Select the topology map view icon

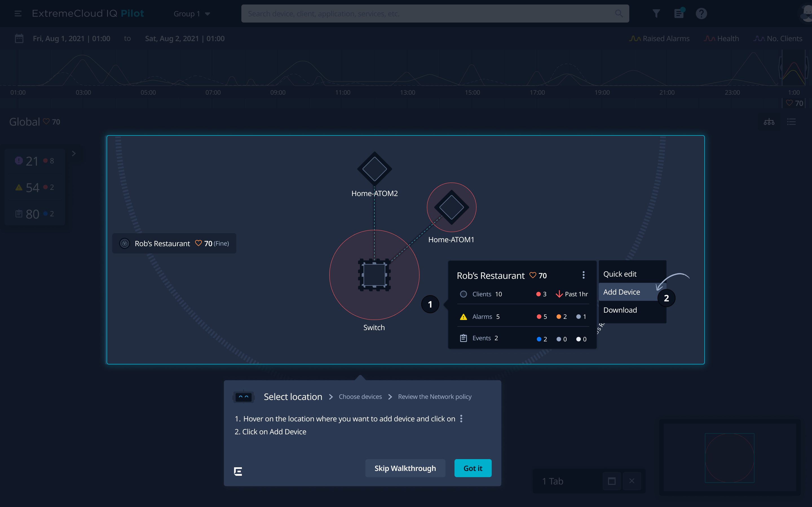(769, 121)
